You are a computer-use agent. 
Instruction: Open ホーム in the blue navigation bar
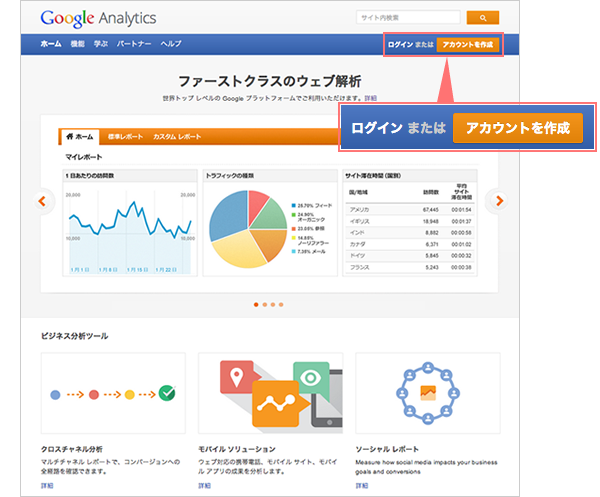click(51, 44)
